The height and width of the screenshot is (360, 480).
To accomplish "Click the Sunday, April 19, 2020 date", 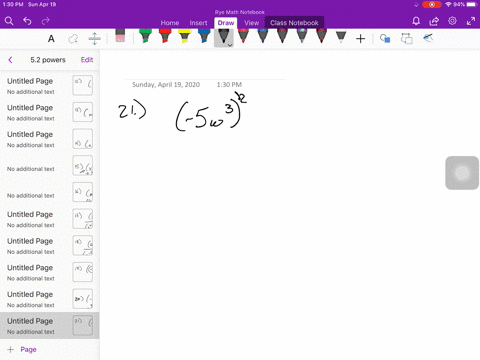I will pyautogui.click(x=166, y=85).
